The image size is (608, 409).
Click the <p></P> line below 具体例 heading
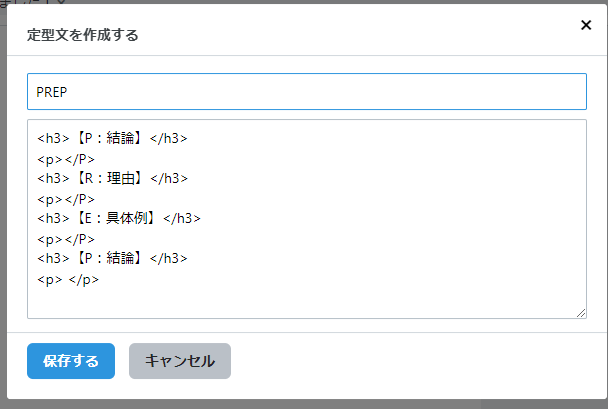point(66,239)
